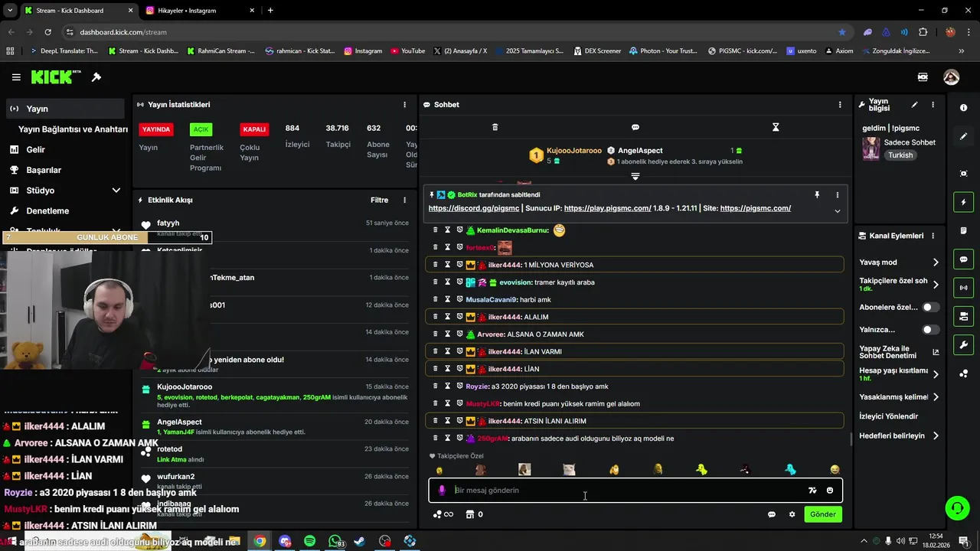This screenshot has height=551, width=980.
Task: Click the translate icon in message box
Action: pos(812,491)
